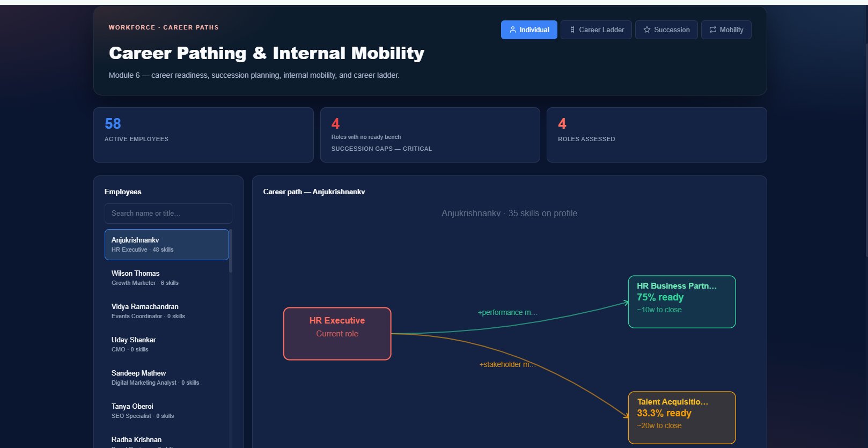
Task: Select employee Anjukrishnankv in the list
Action: [x=167, y=245]
